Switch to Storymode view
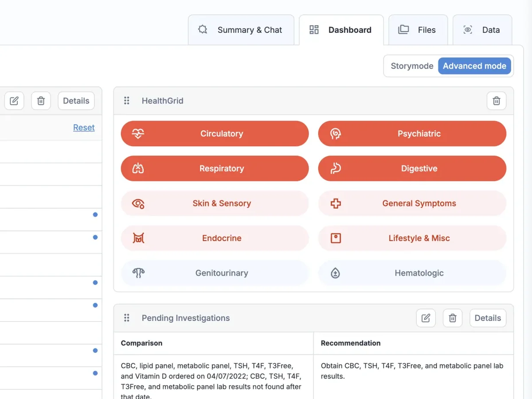532x399 pixels. (x=412, y=66)
